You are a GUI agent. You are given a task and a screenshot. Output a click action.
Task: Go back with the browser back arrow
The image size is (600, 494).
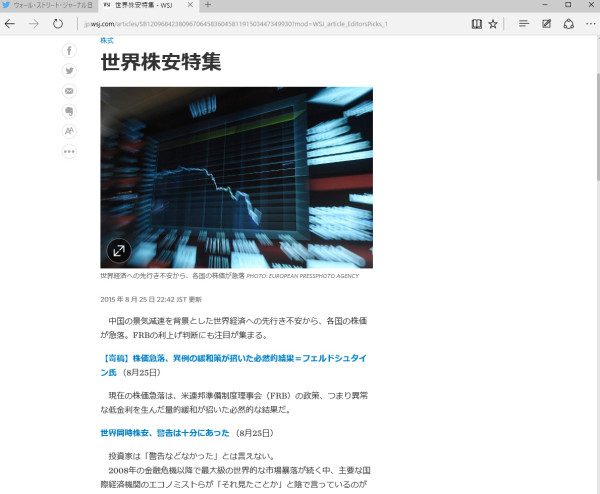click(10, 24)
